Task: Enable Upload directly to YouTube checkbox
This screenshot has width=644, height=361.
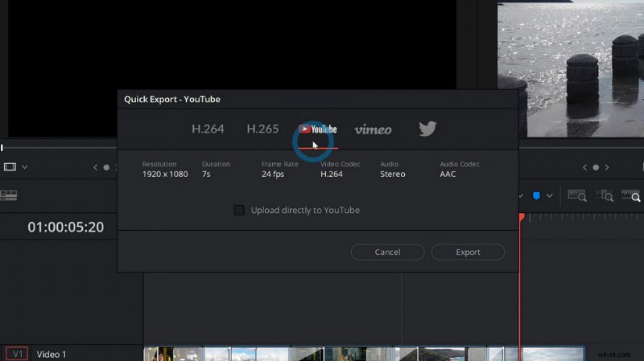Action: pos(239,210)
